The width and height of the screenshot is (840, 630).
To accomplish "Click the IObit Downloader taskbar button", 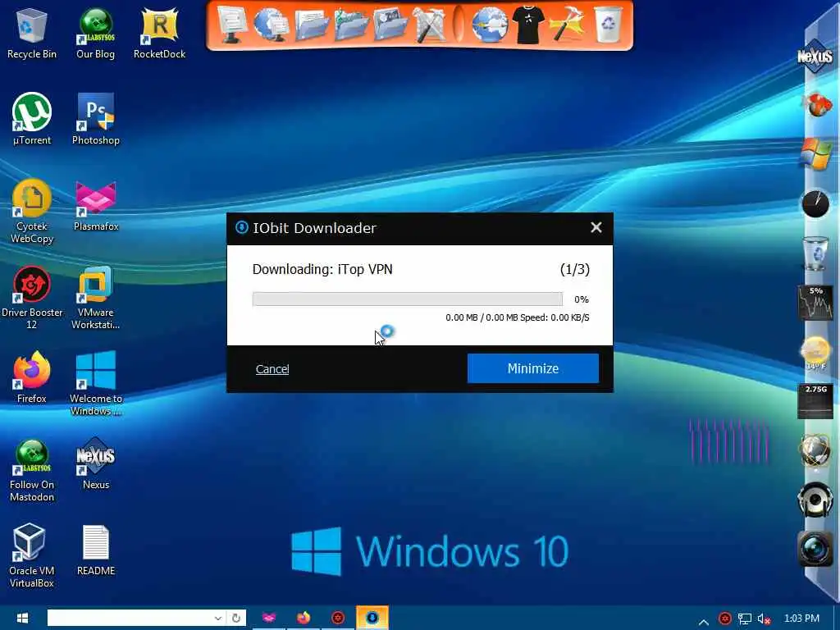I will coord(372,618).
